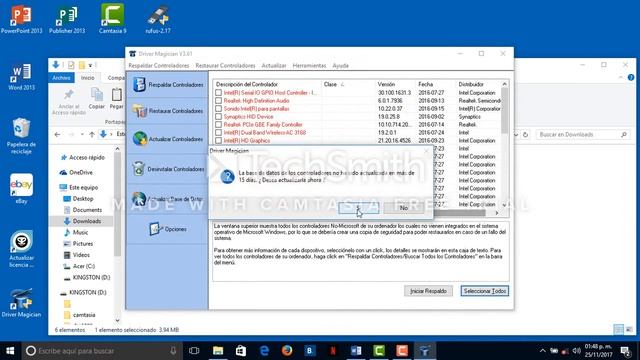Switch to Inicio tab in Explorer
The image size is (640, 360).
coord(87,78)
